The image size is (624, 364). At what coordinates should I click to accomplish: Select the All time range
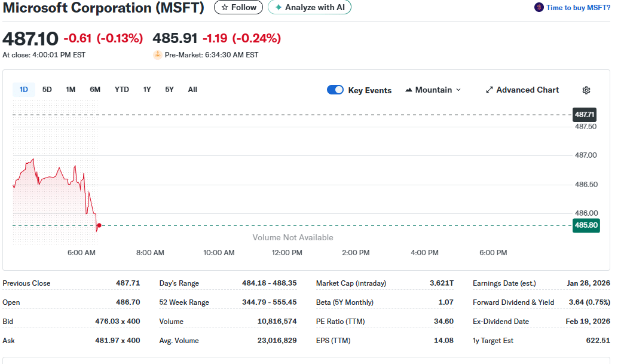click(x=192, y=89)
